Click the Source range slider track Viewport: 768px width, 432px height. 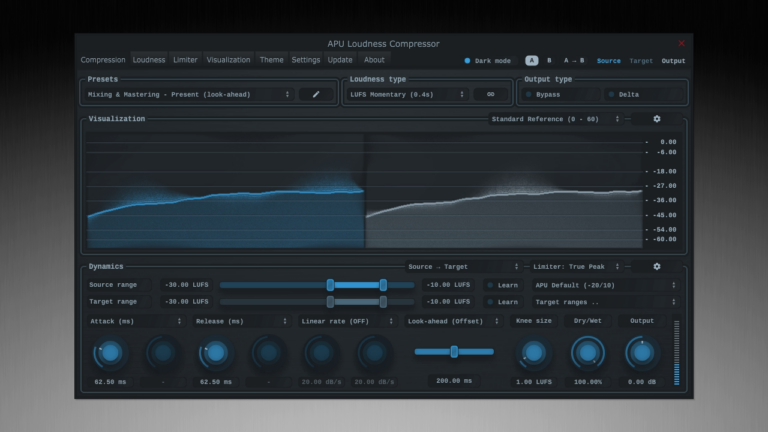(x=317, y=285)
